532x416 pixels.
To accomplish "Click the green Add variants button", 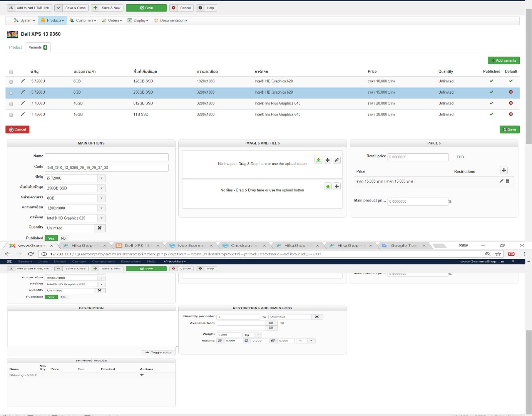I will tap(504, 60).
